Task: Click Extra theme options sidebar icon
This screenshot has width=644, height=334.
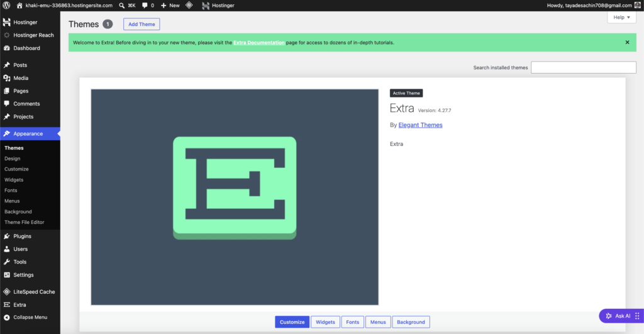Action: point(6,305)
